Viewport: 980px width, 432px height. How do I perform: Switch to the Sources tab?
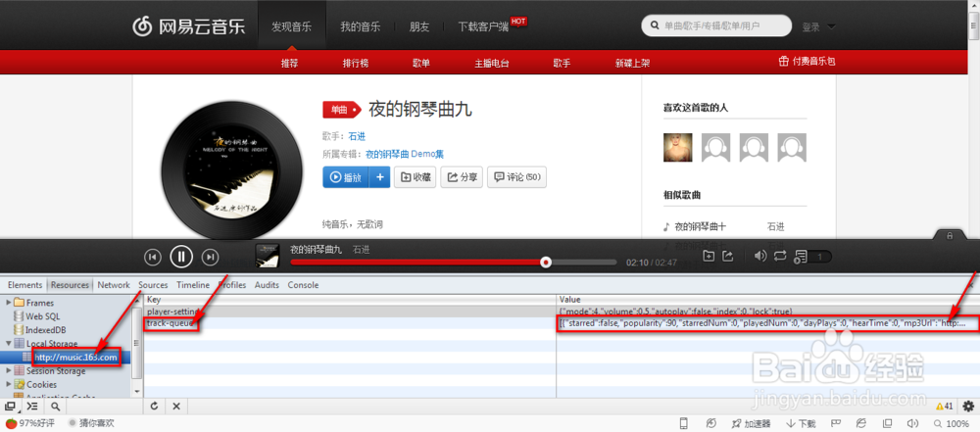153,284
